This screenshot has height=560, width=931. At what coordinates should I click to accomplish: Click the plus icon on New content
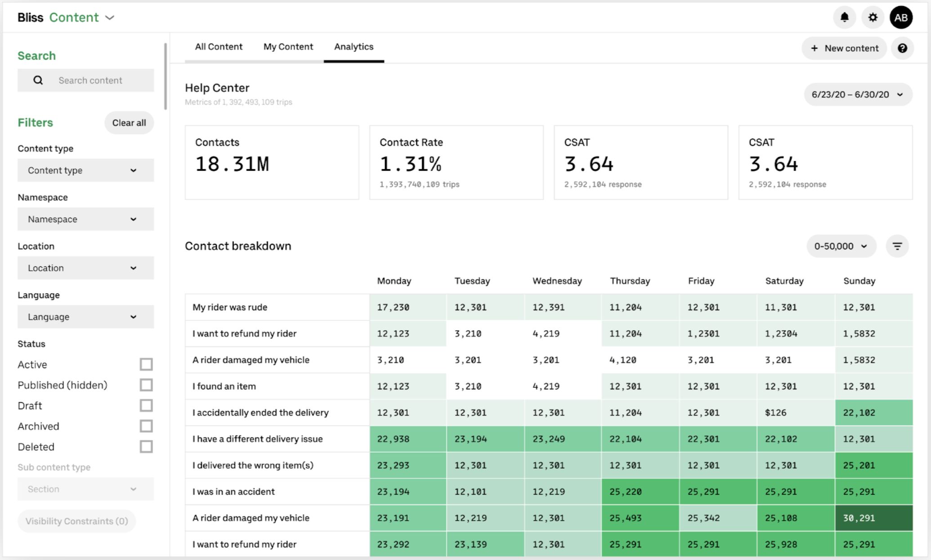tap(815, 48)
